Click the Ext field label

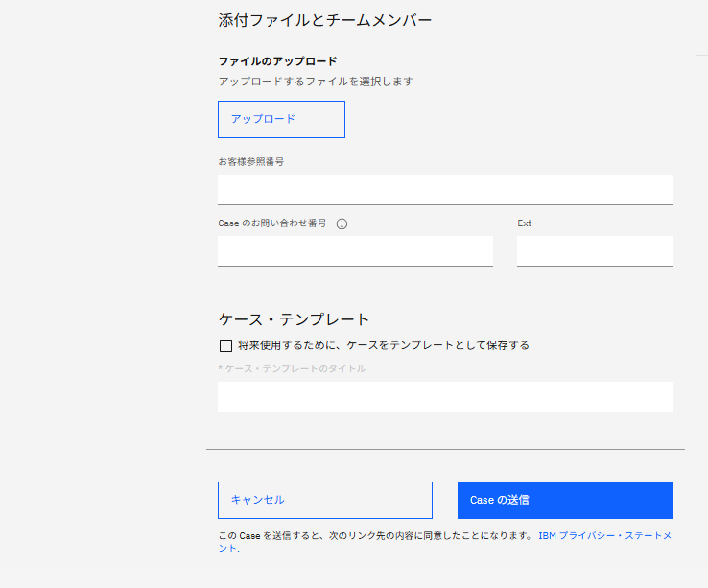click(x=525, y=223)
